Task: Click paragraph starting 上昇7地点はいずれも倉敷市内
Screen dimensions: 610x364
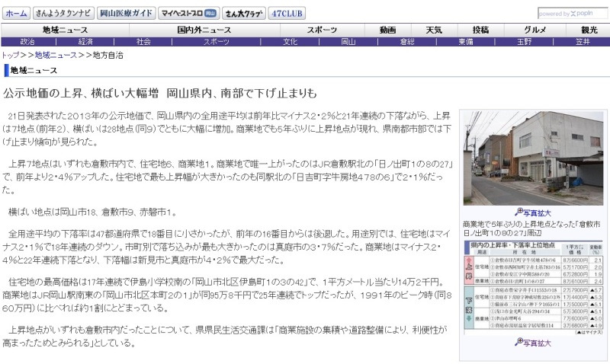Action: pos(227,177)
